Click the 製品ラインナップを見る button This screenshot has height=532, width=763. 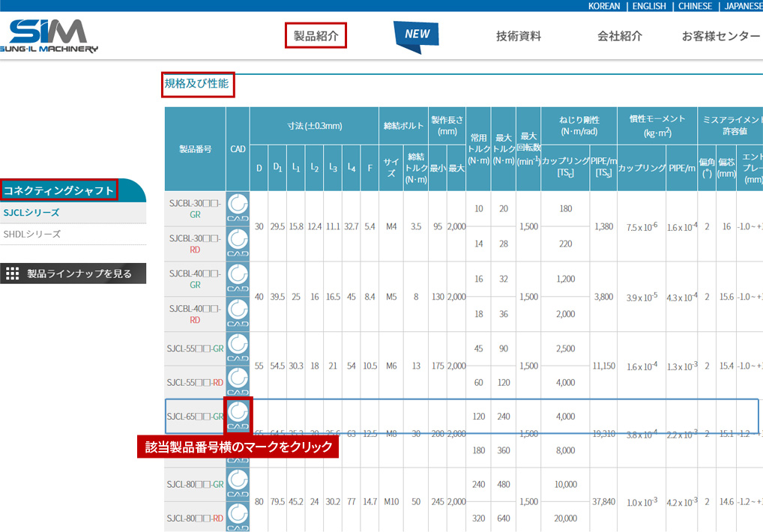click(x=73, y=273)
